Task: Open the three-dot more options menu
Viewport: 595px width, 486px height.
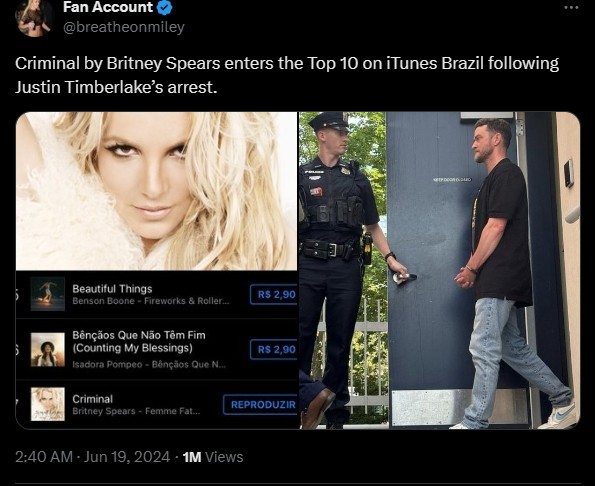Action: (571, 8)
